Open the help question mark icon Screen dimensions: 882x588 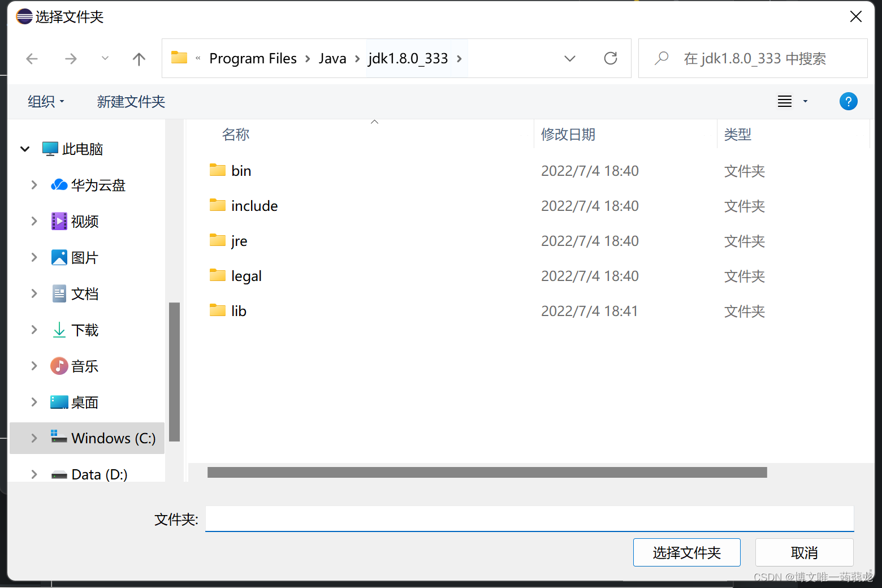pyautogui.click(x=848, y=102)
